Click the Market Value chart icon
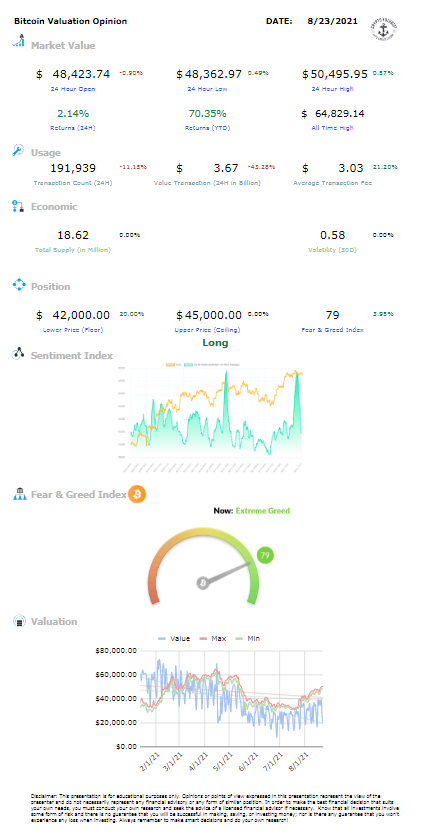423x836 pixels. [19, 41]
